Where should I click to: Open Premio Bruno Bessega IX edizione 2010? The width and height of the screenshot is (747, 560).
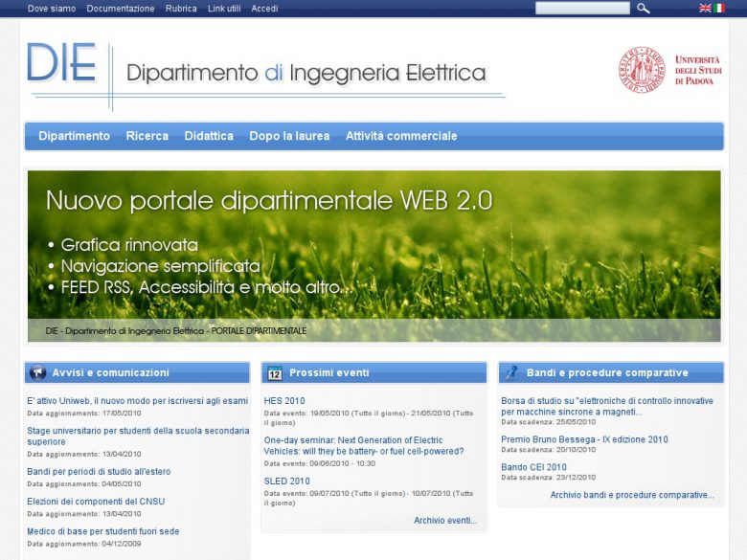coord(584,439)
